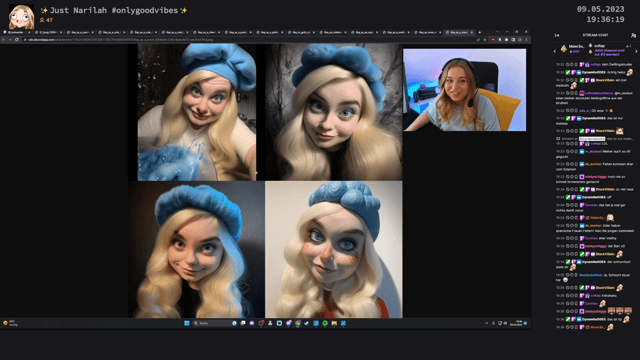Click the browser back arrow

pyautogui.click(x=3, y=40)
